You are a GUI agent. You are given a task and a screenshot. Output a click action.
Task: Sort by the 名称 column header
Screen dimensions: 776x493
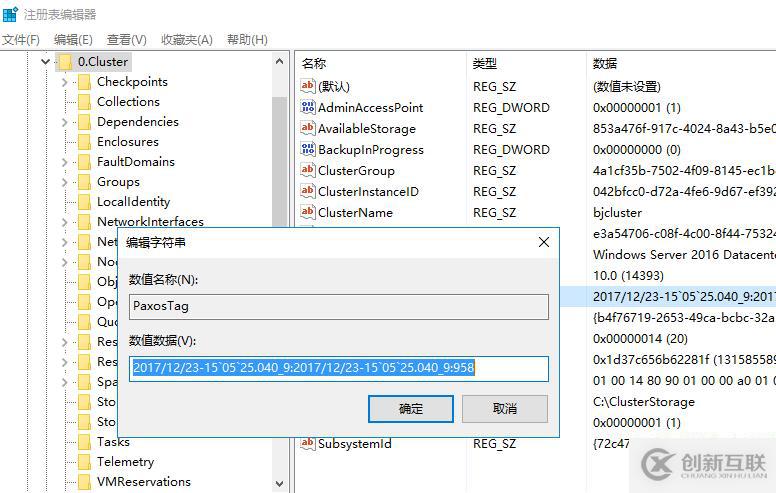point(314,63)
